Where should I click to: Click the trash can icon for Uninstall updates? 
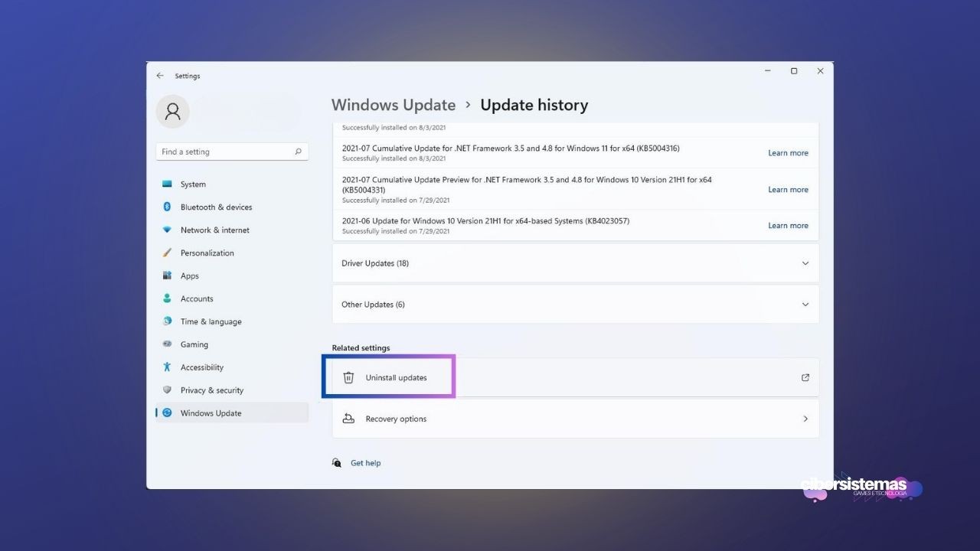pos(348,377)
